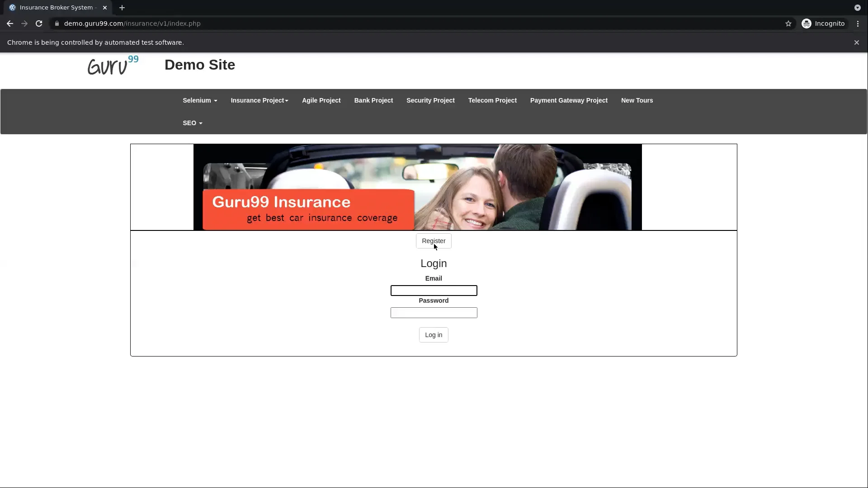Click the Register button

pyautogui.click(x=434, y=241)
